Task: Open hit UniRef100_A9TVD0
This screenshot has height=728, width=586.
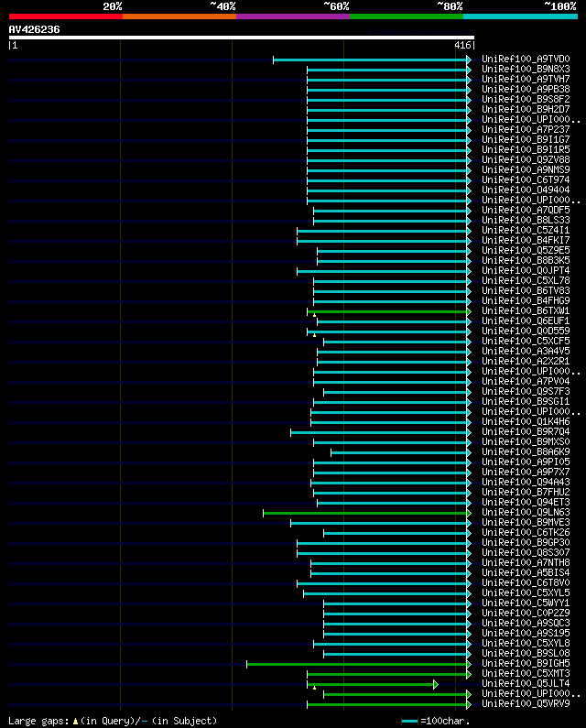Action: pos(526,59)
